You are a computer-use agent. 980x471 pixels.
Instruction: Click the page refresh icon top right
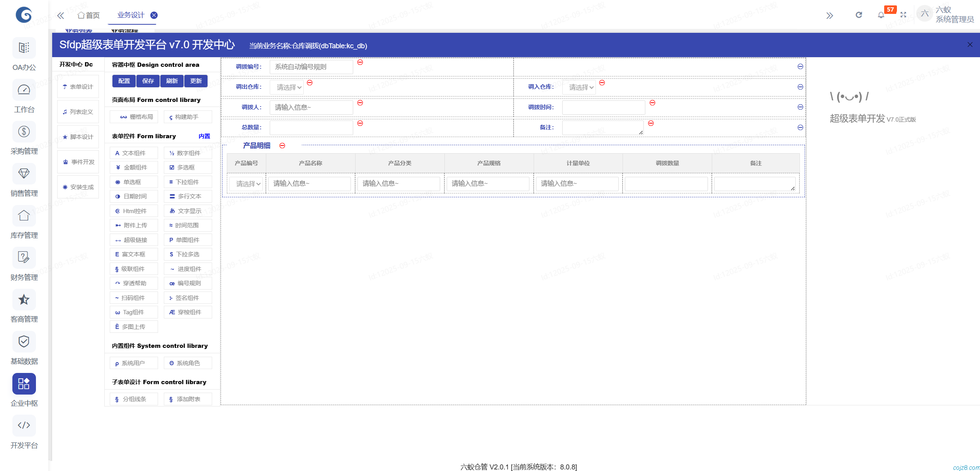[859, 15]
